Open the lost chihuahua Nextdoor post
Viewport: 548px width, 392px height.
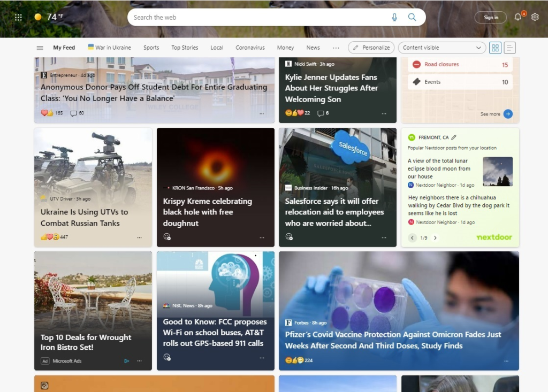[459, 205]
